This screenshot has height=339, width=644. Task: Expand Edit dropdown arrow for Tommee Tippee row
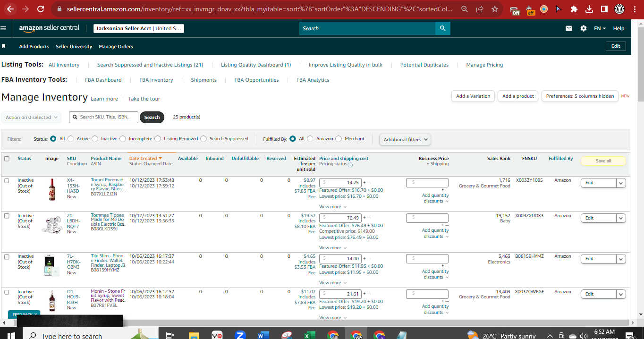[x=621, y=218]
